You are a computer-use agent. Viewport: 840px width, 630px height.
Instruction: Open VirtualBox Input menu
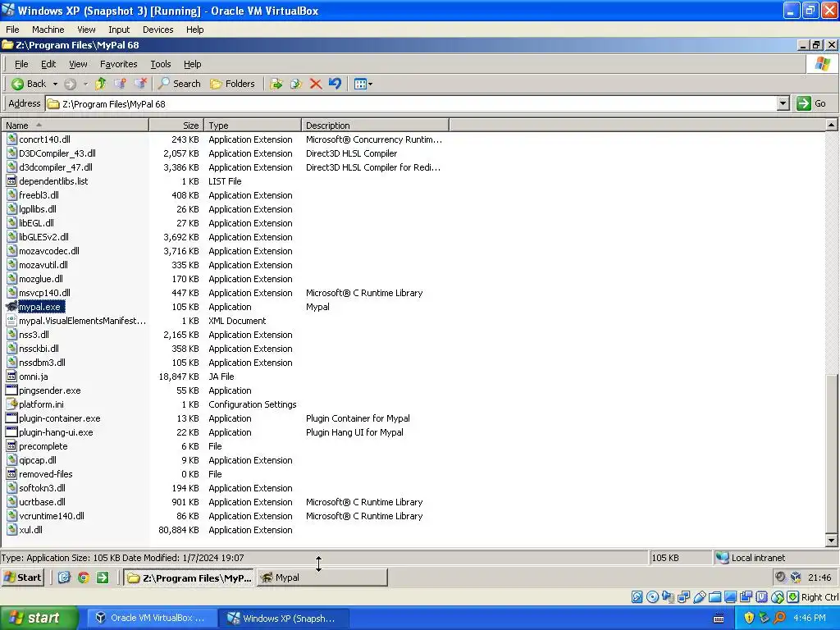(x=118, y=30)
